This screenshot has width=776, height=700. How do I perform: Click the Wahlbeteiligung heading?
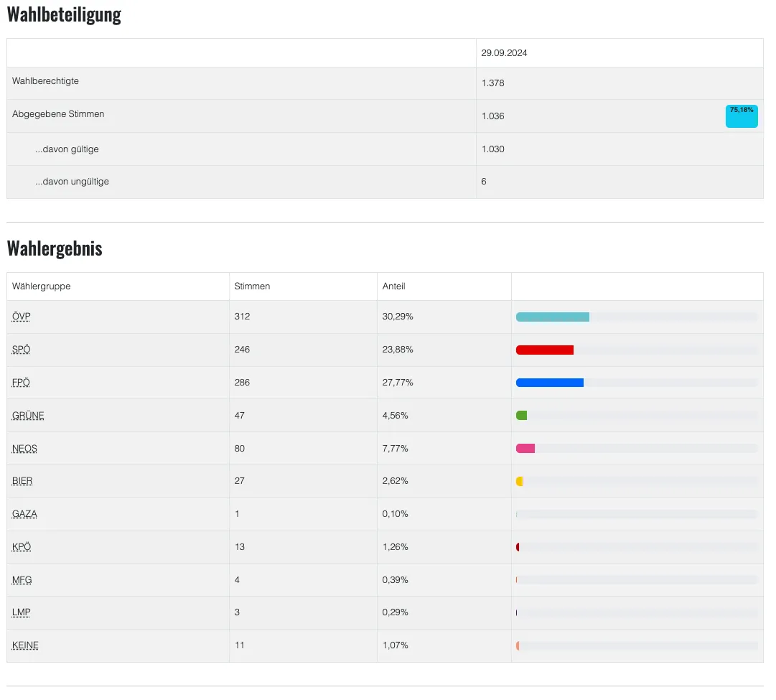point(64,14)
